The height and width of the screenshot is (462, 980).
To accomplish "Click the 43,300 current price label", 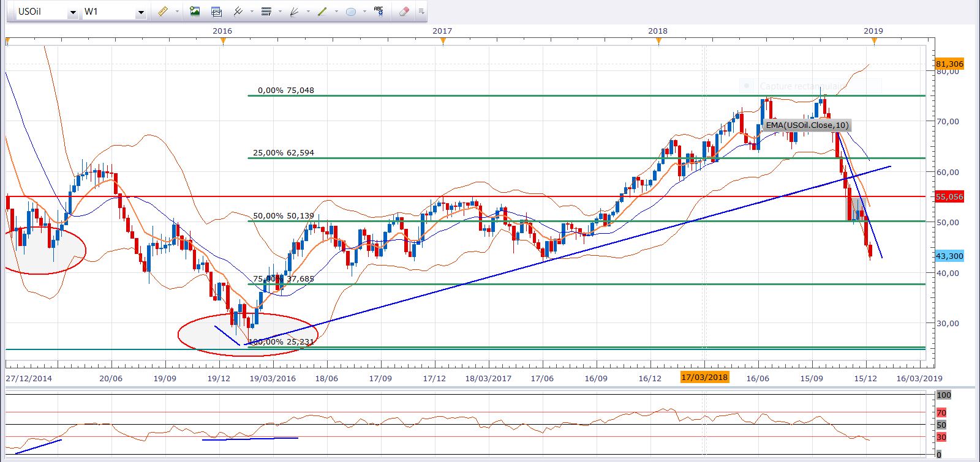I will click(949, 256).
